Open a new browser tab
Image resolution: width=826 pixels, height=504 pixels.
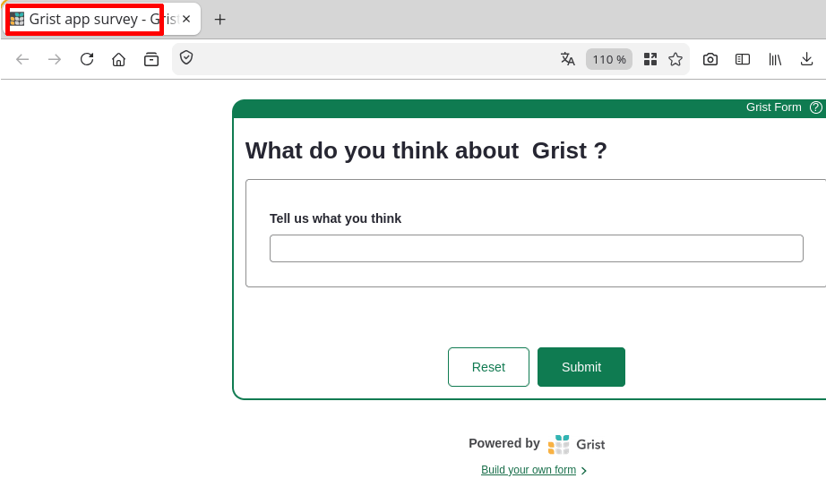tap(220, 20)
